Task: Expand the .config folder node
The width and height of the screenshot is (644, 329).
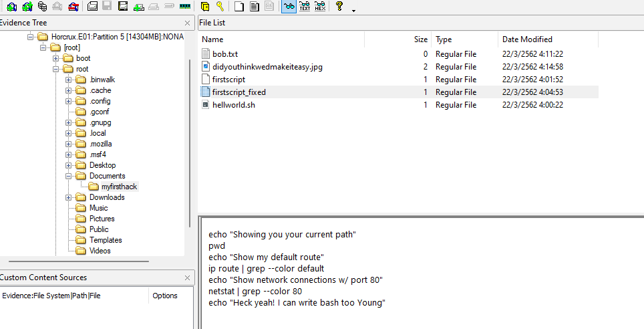Action: pyautogui.click(x=68, y=101)
